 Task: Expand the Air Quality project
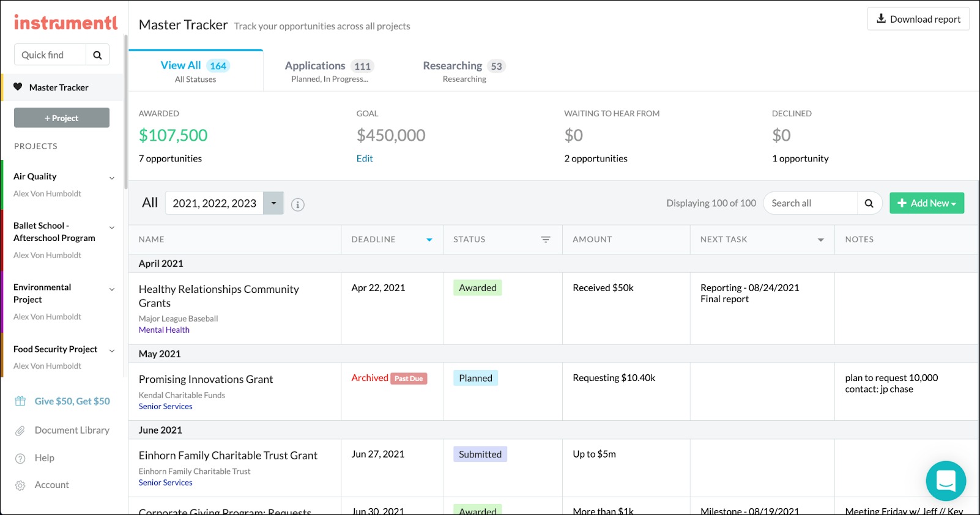coord(112,178)
